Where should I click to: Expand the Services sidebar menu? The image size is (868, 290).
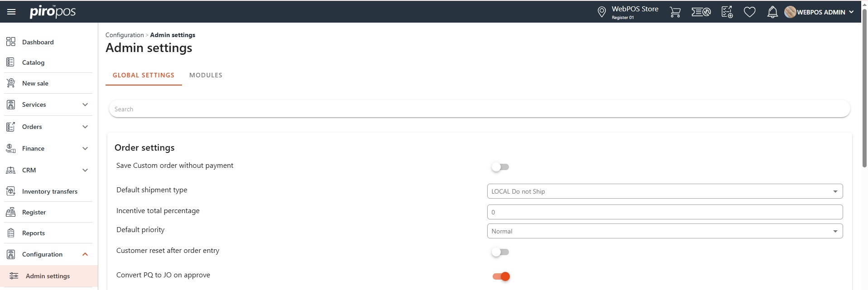pyautogui.click(x=85, y=105)
